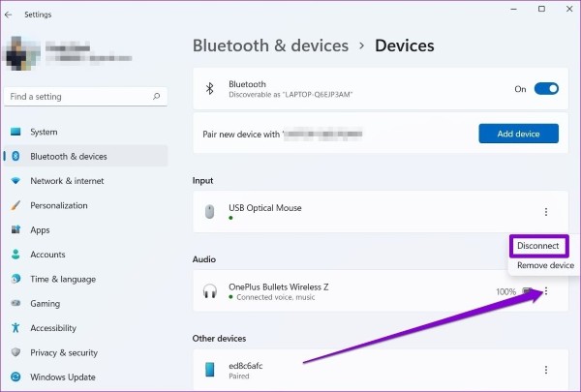Open the Accounts settings page
This screenshot has width=581, height=392.
coord(47,255)
